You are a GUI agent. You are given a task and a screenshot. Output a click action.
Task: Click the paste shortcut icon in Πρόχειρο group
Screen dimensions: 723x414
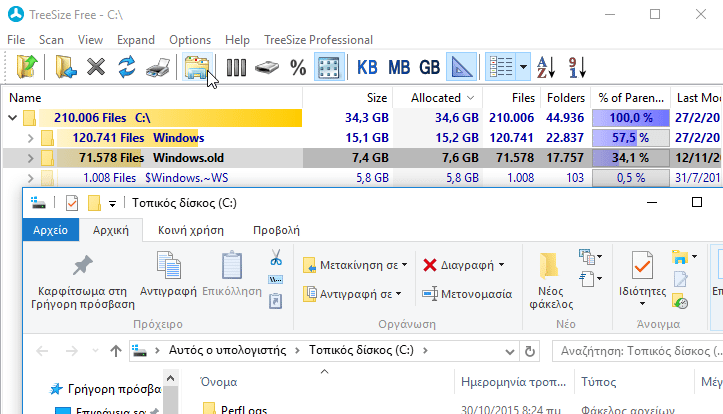tap(276, 301)
